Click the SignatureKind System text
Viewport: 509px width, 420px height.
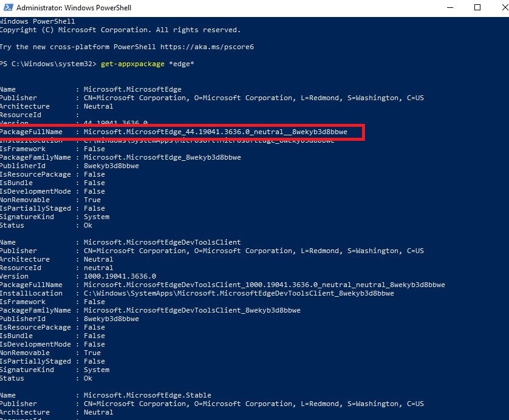(97, 217)
